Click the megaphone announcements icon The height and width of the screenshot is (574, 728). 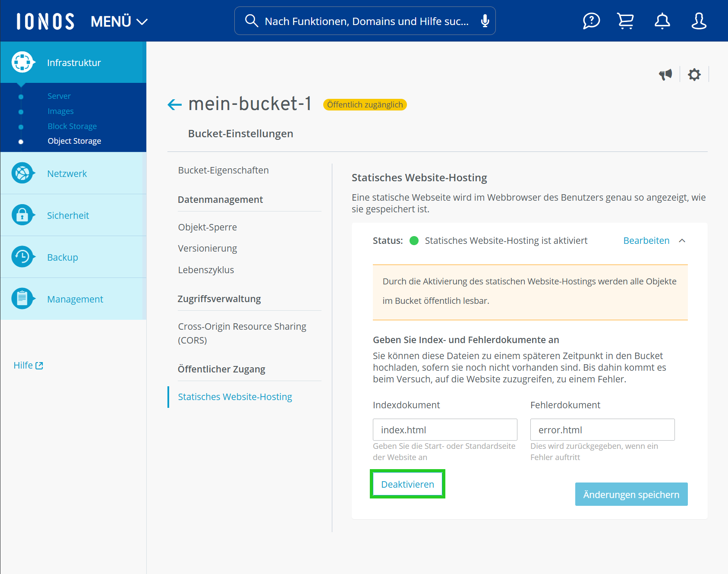tap(665, 74)
